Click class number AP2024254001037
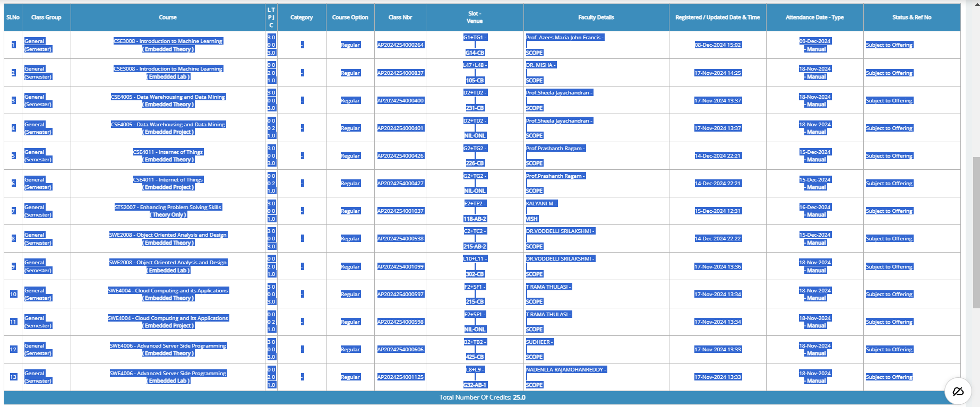980x407 pixels. [400, 211]
